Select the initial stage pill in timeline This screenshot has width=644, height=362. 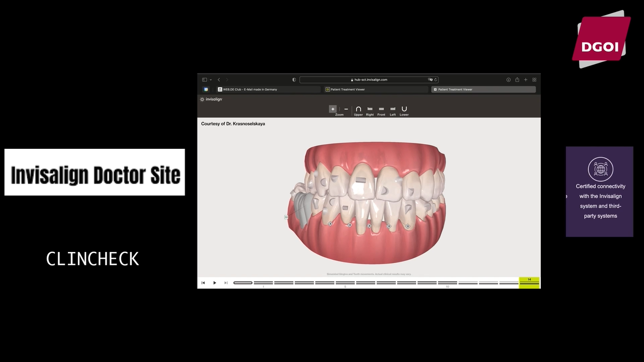pyautogui.click(x=243, y=283)
